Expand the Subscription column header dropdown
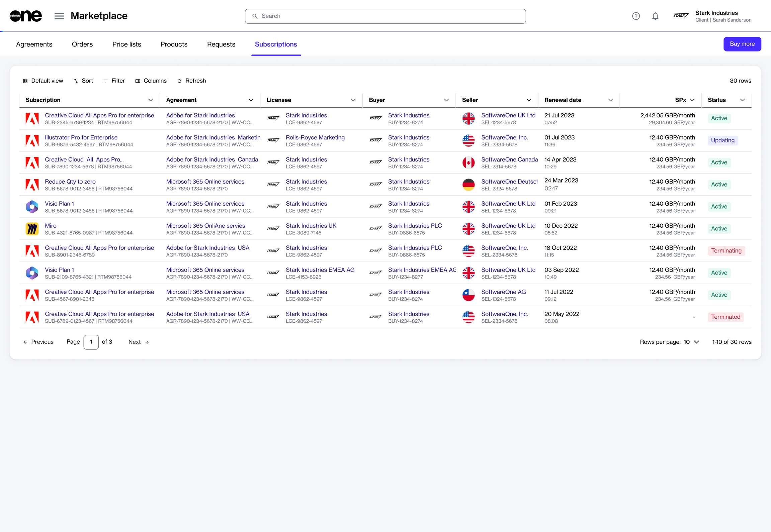This screenshot has height=532, width=771. tap(151, 100)
